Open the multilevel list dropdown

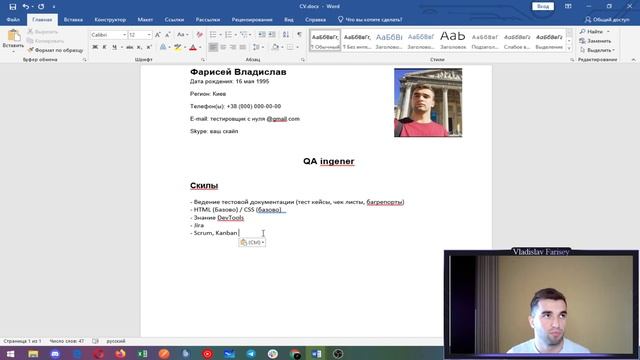(250, 35)
